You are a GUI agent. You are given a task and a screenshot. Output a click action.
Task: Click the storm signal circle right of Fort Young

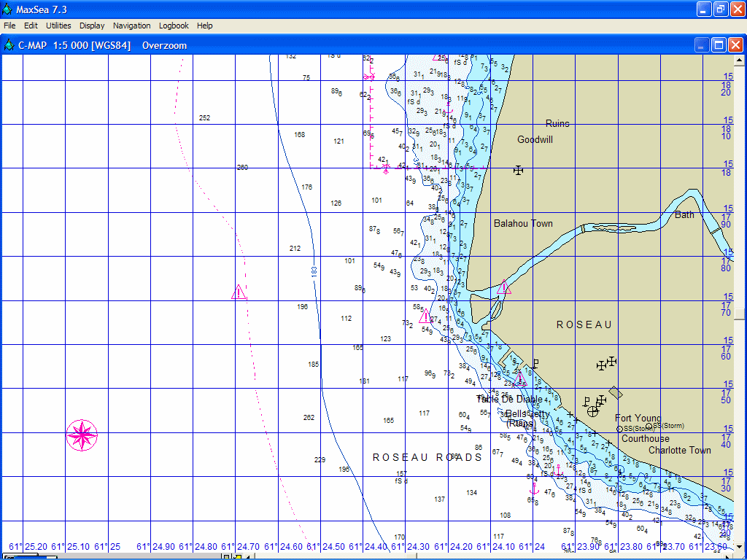click(649, 426)
